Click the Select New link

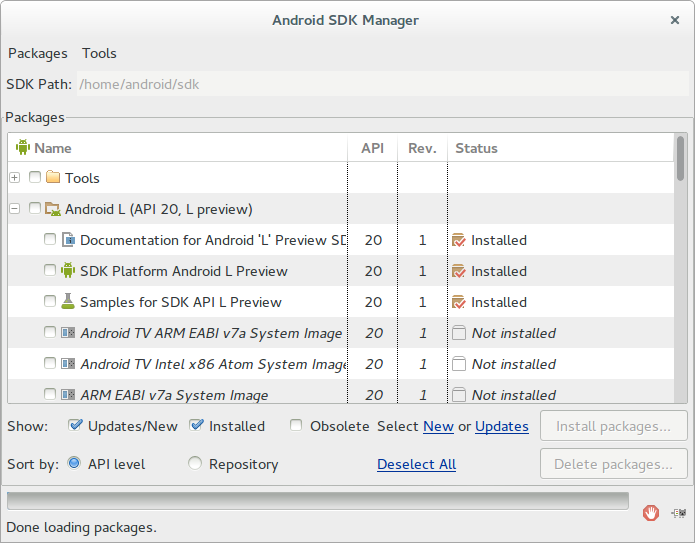point(438,426)
